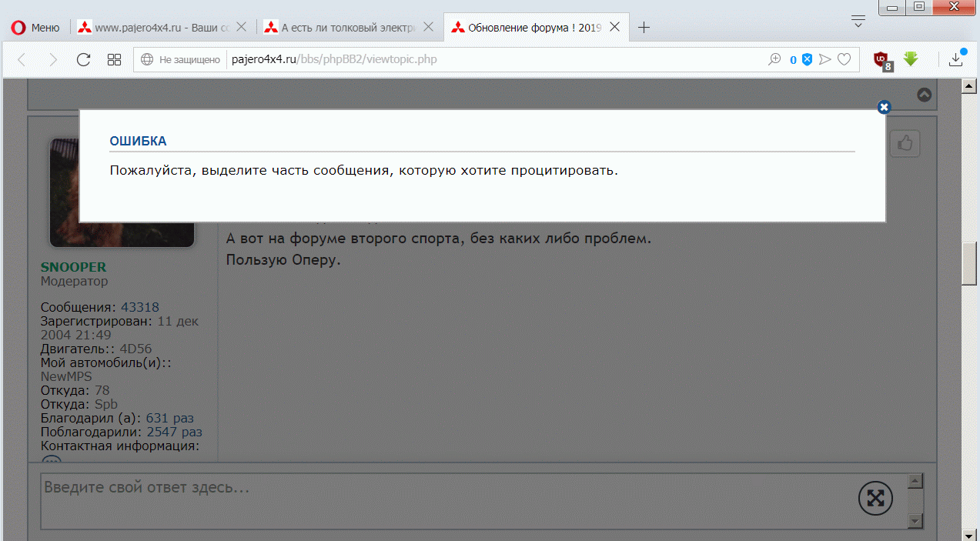Open Opera start page speed dial
980x541 pixels.
coord(114,59)
